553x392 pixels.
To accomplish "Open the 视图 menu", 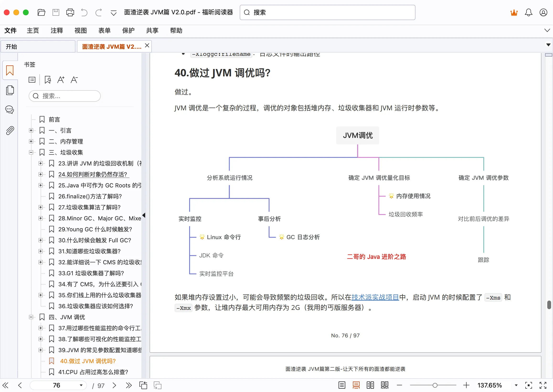I will (80, 31).
